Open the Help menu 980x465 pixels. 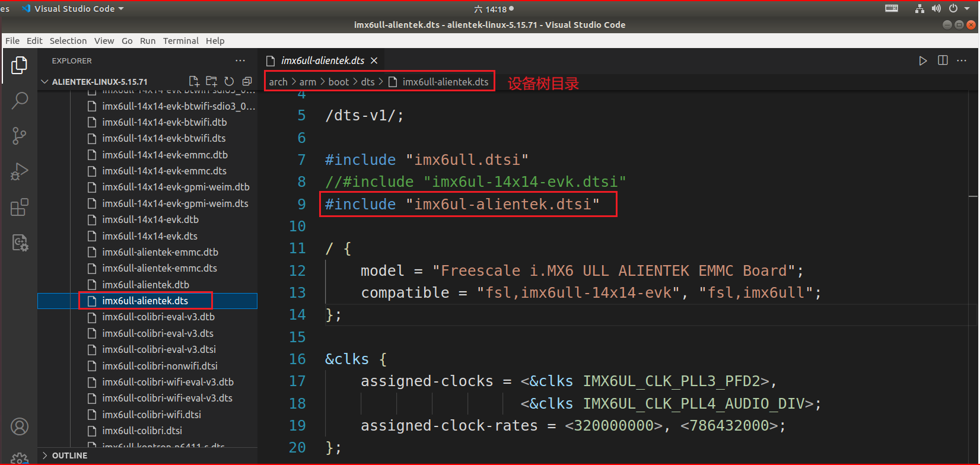[x=215, y=41]
